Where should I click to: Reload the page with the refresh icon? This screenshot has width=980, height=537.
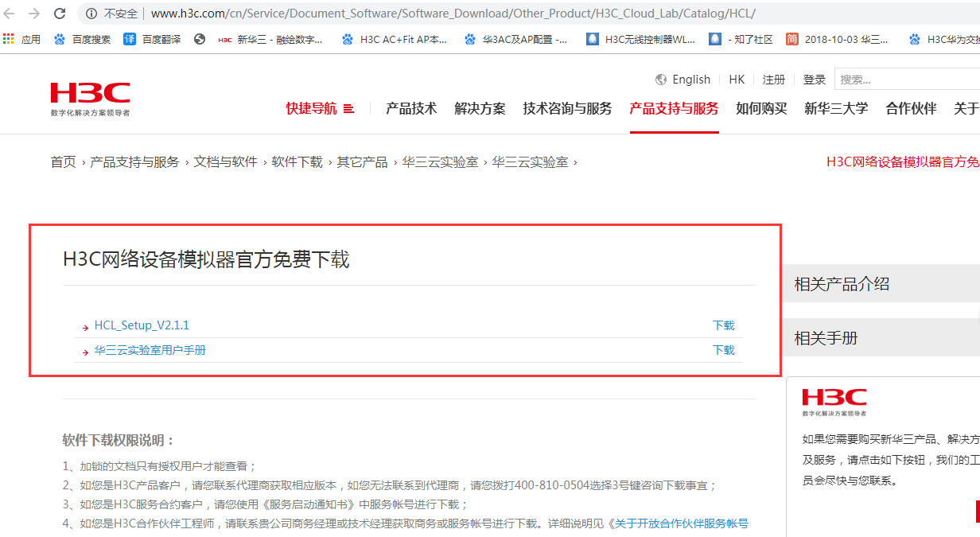click(x=60, y=14)
